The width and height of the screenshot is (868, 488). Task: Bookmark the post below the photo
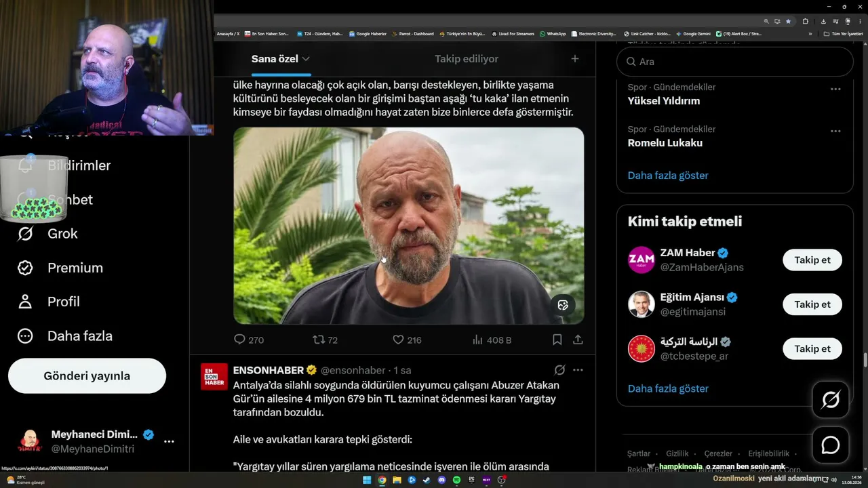click(557, 340)
